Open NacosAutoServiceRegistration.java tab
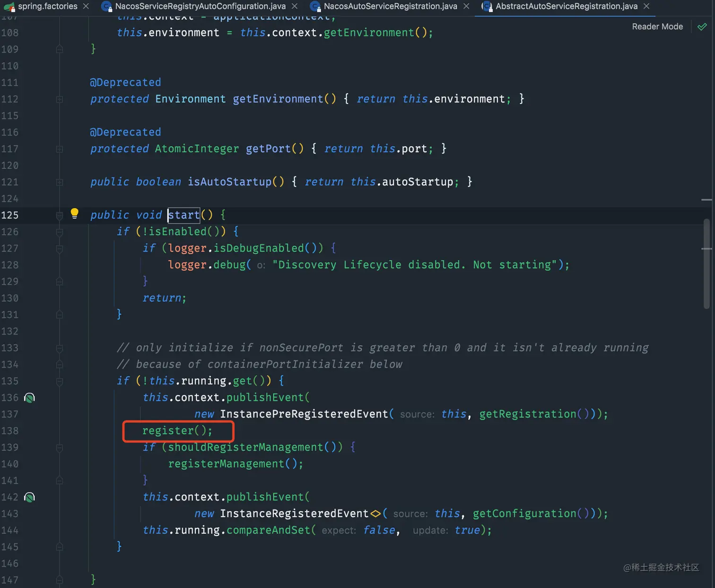 [390, 6]
